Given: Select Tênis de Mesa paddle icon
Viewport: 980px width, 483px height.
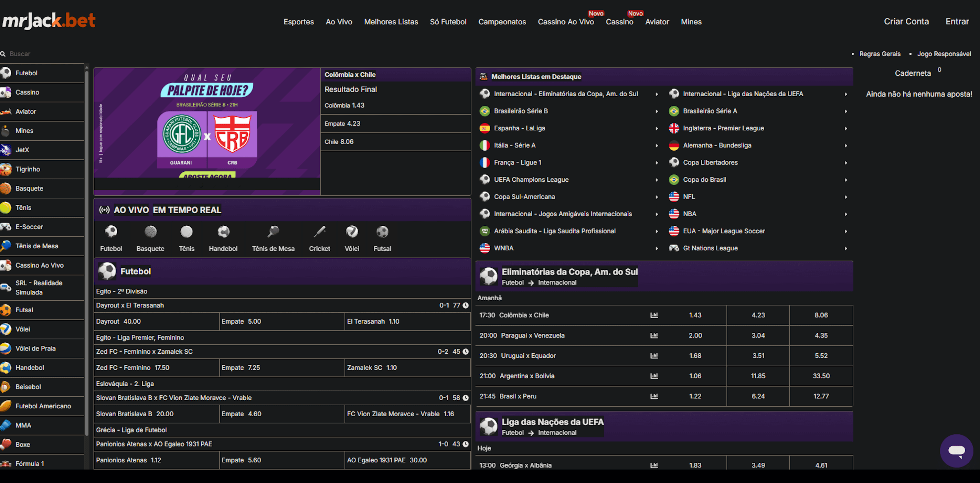Looking at the screenshot, I should [273, 232].
